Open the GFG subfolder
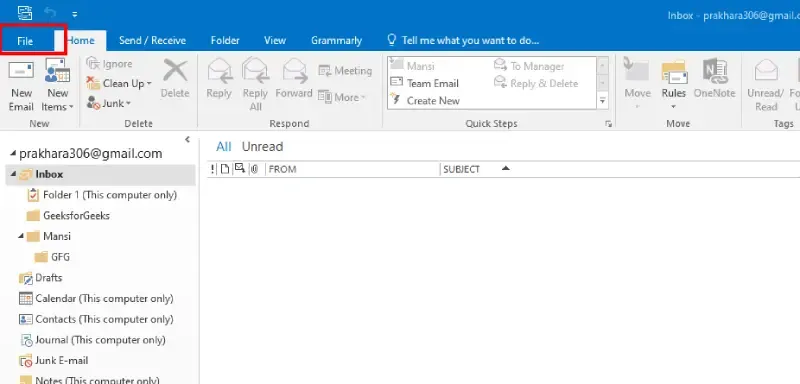This screenshot has height=384, width=800. click(x=52, y=257)
